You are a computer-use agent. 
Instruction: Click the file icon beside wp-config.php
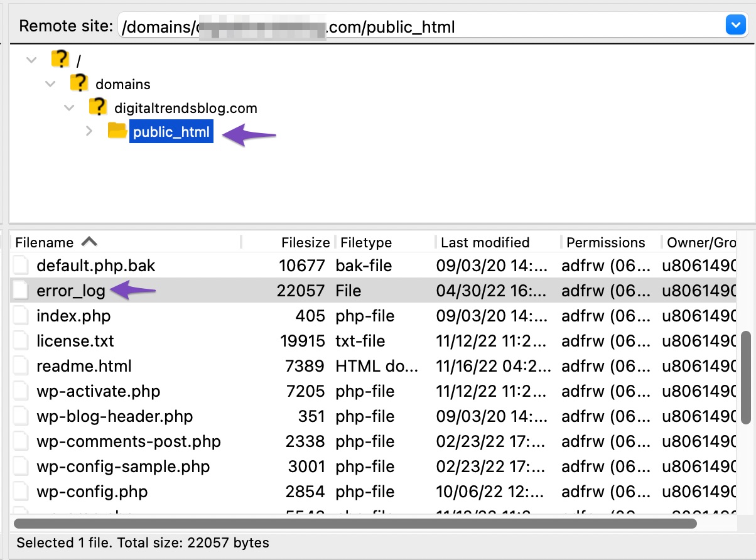click(x=20, y=491)
